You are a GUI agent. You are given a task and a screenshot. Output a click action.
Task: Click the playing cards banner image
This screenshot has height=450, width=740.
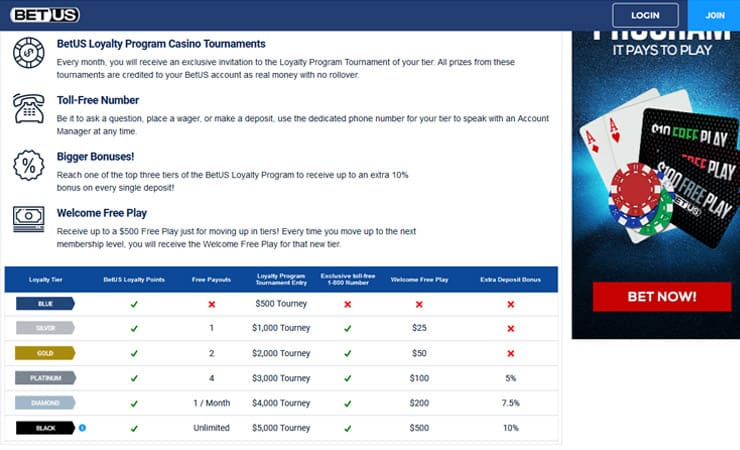pyautogui.click(x=658, y=167)
